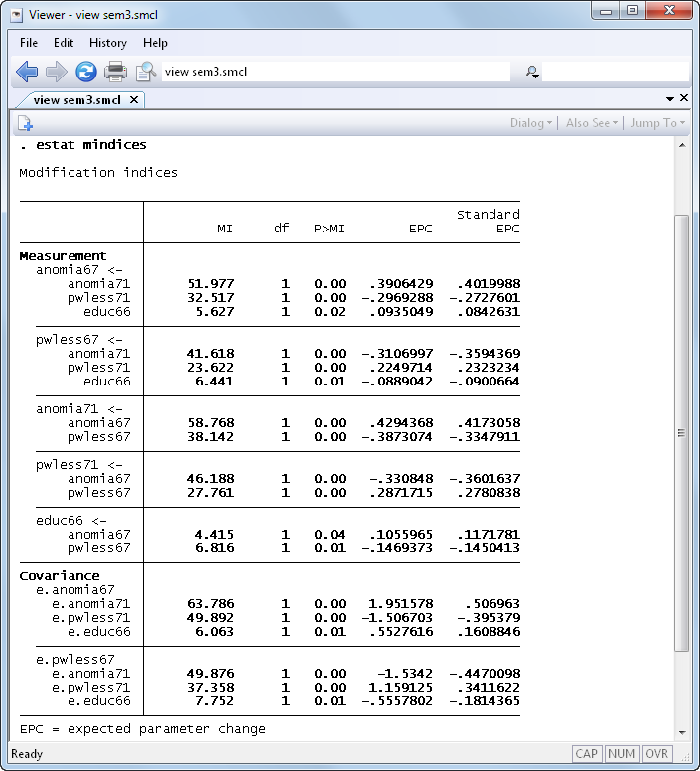Click the 'anomia67 <-' row label
Viewport: 700px width, 771px height.
coord(79,270)
